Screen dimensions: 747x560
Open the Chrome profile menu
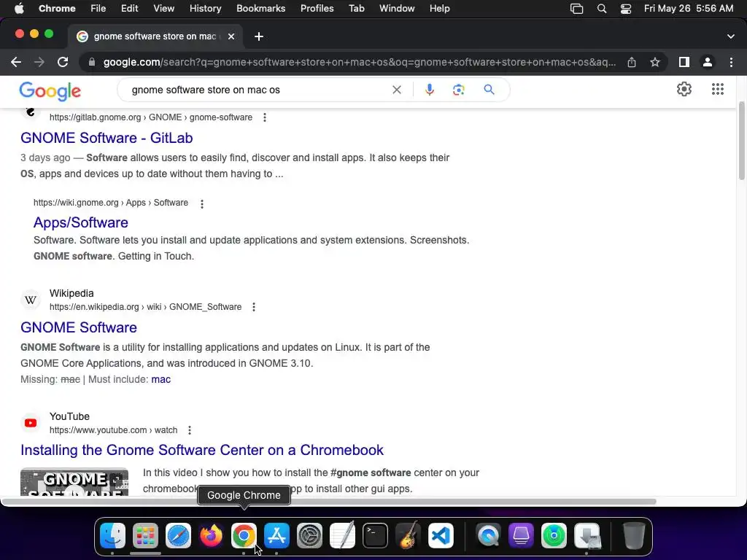708,62
